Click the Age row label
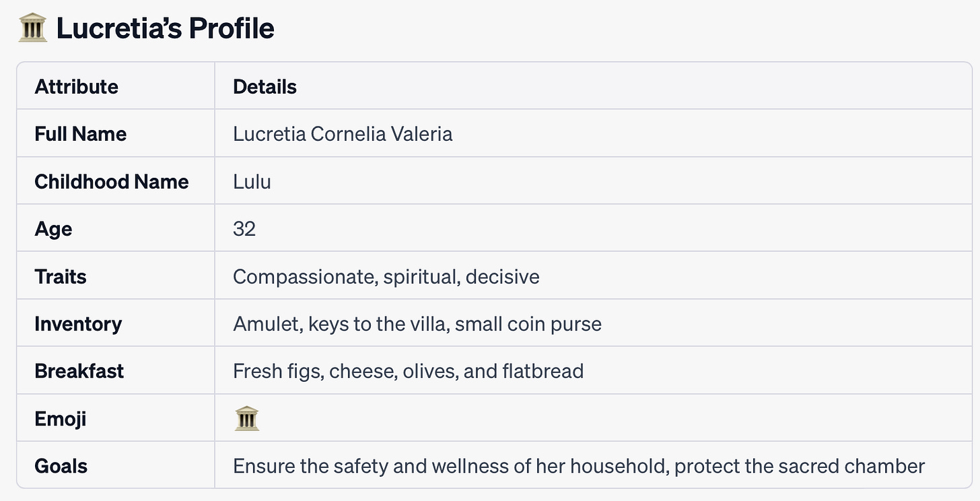The width and height of the screenshot is (980, 501). [53, 229]
